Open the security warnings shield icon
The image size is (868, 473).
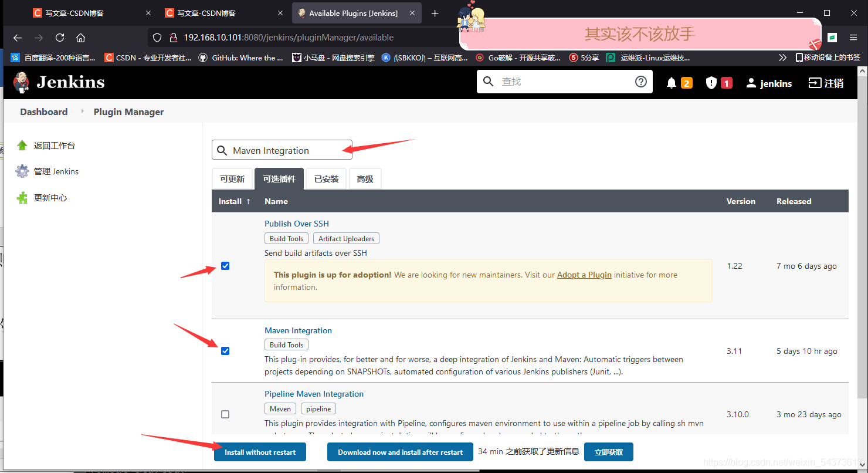click(711, 83)
